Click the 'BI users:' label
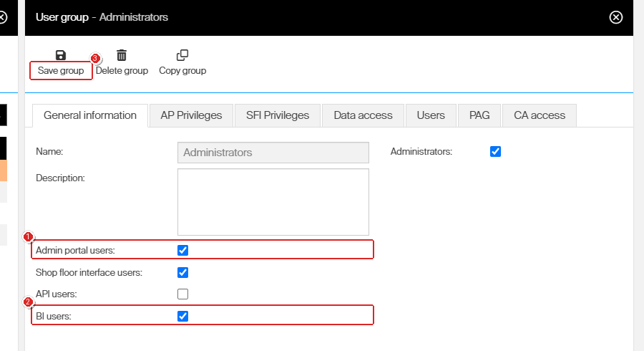Viewport: 644px width, 351px height. [x=54, y=316]
